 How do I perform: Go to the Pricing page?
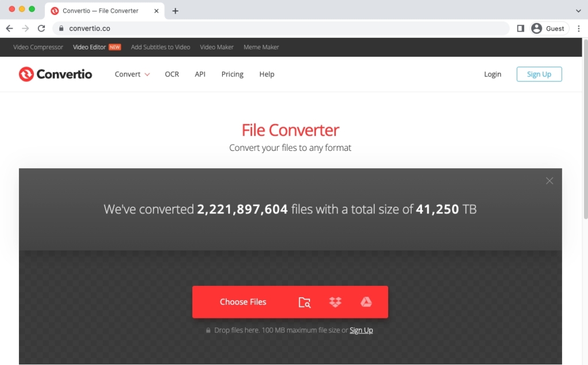coord(232,74)
